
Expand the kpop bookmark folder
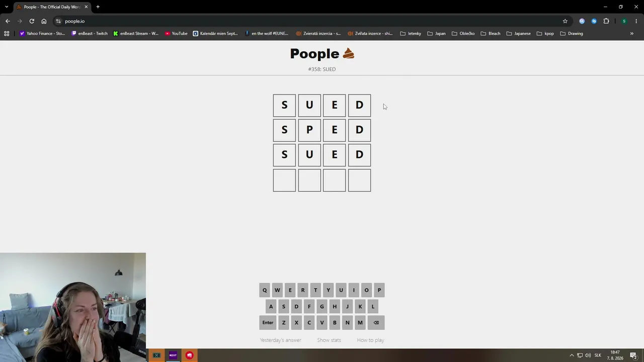(x=545, y=34)
